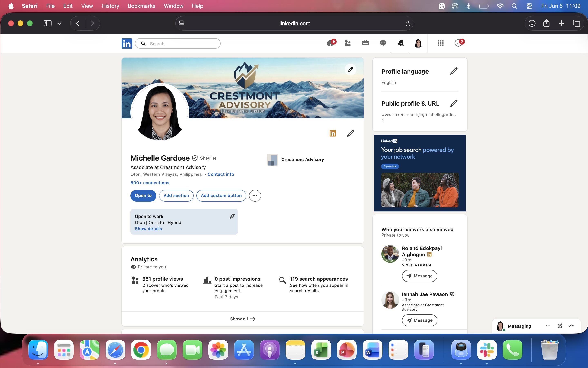Show all analytics
The width and height of the screenshot is (588, 368).
(x=243, y=319)
